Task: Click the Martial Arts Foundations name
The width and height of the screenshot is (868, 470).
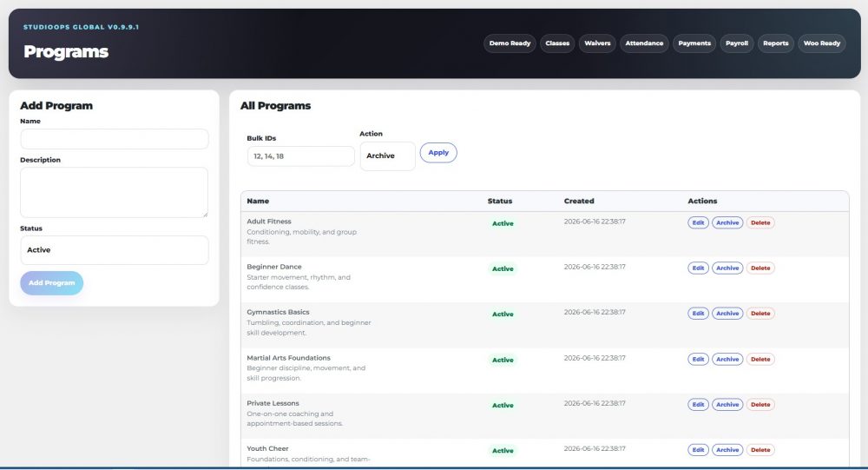Action: coord(288,358)
